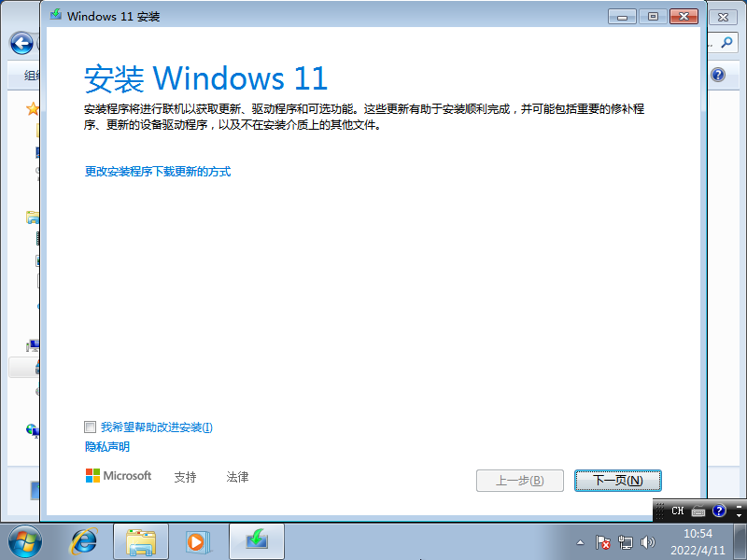Click Favorites star in Explorer sidebar

click(33, 108)
